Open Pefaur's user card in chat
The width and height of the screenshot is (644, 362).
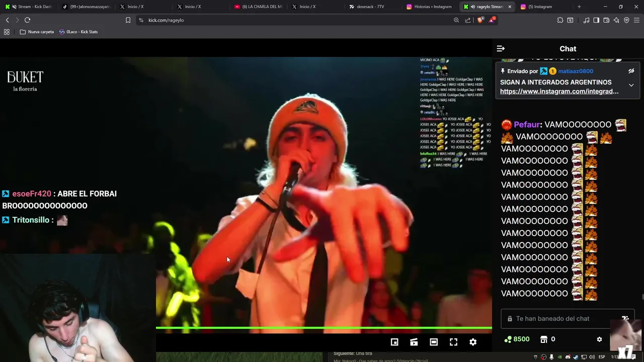(527, 124)
